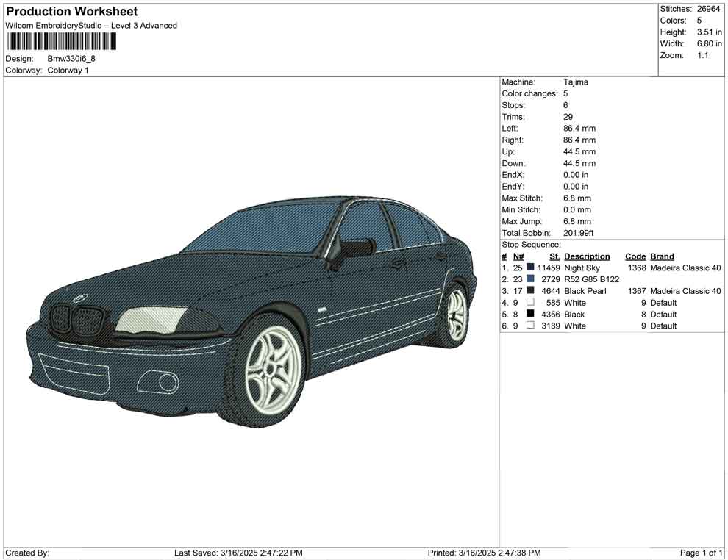The width and height of the screenshot is (728, 560).
Task: Click the barcode under the worksheet title
Action: point(60,41)
